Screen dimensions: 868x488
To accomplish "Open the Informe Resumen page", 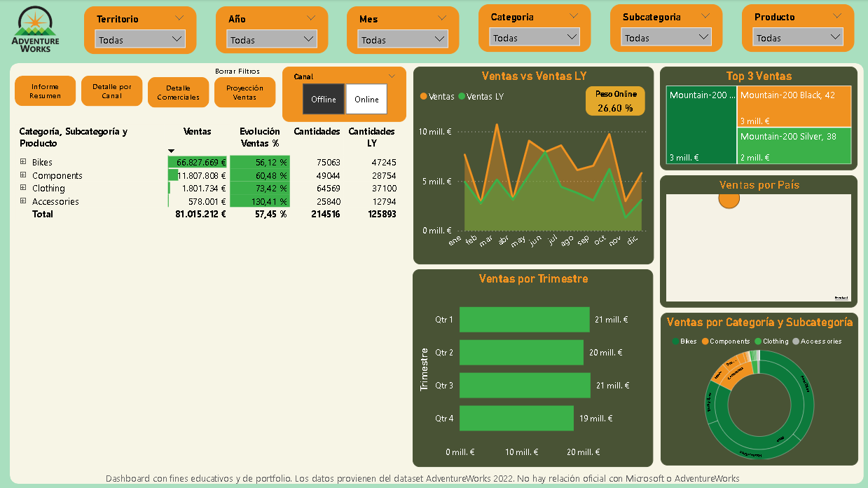I will pyautogui.click(x=45, y=91).
